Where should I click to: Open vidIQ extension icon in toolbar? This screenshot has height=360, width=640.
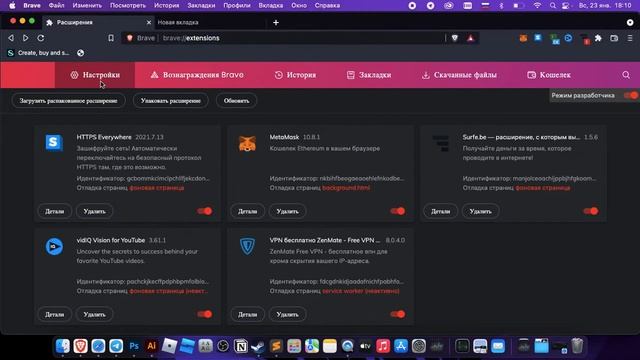pyautogui.click(x=569, y=38)
